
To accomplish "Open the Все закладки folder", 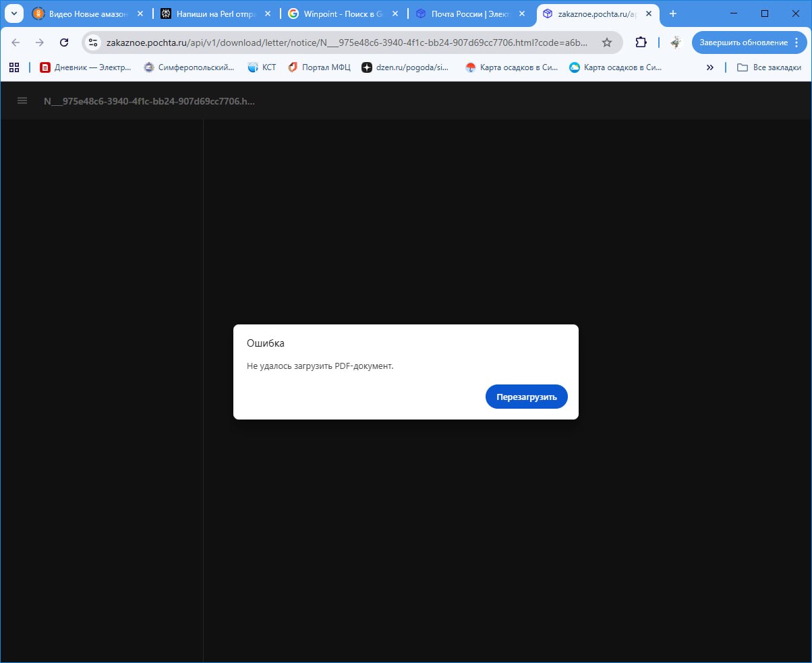I will coord(769,67).
